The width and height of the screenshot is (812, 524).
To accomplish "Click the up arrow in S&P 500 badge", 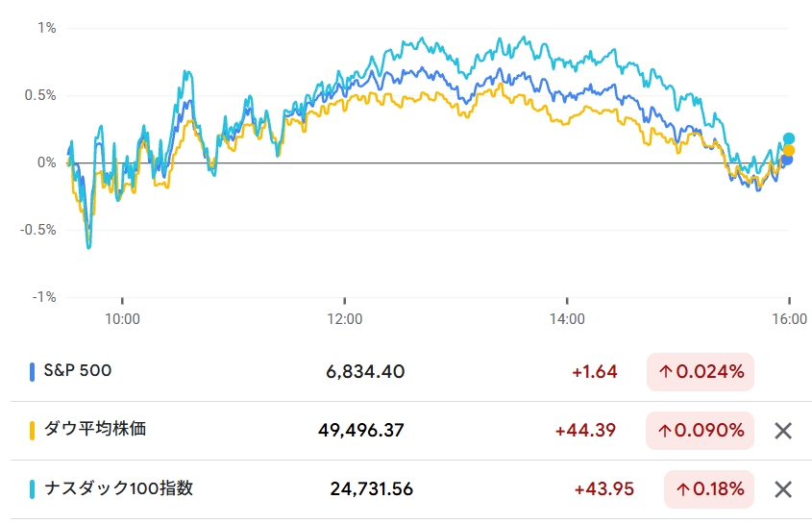I will (664, 372).
